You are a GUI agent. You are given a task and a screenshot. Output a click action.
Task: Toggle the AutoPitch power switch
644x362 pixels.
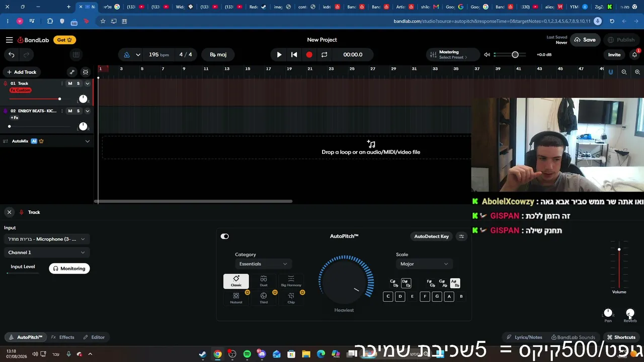point(225,236)
